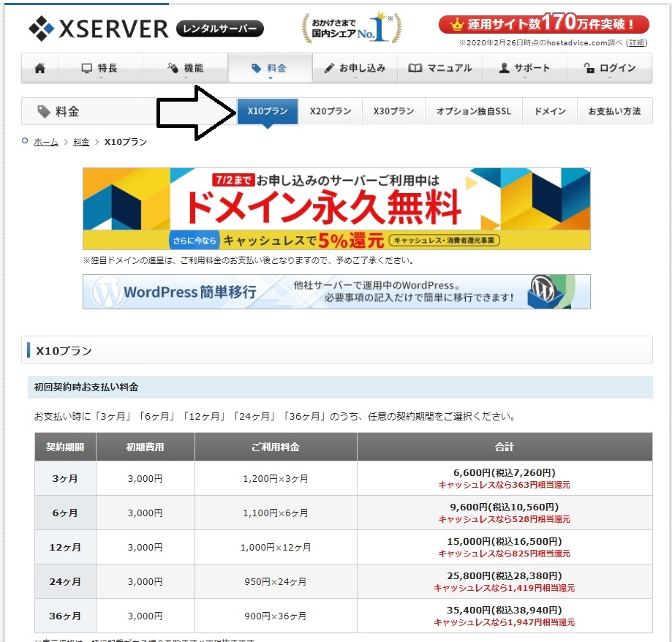The width and height of the screenshot is (672, 642).
Task: Open the マニュアル manual section
Action: [440, 68]
